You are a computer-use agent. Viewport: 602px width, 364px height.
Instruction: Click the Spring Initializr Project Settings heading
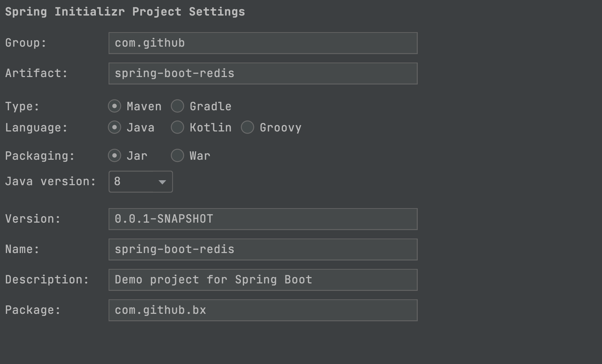[125, 12]
